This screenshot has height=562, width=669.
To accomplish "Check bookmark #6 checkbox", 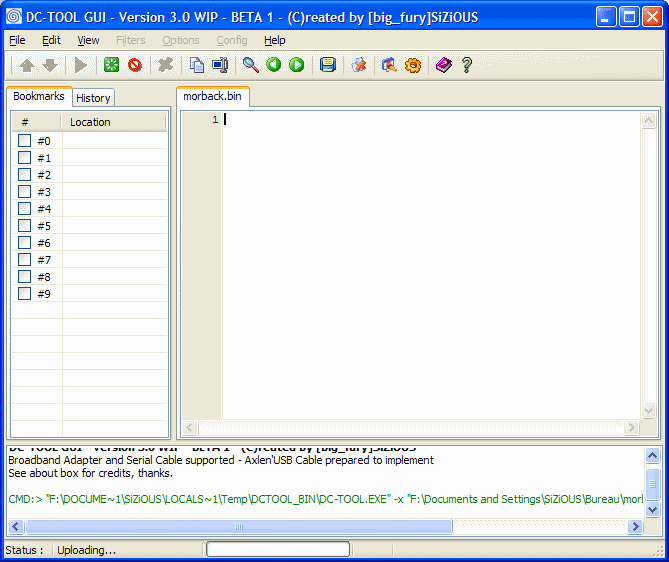I will coord(24,242).
